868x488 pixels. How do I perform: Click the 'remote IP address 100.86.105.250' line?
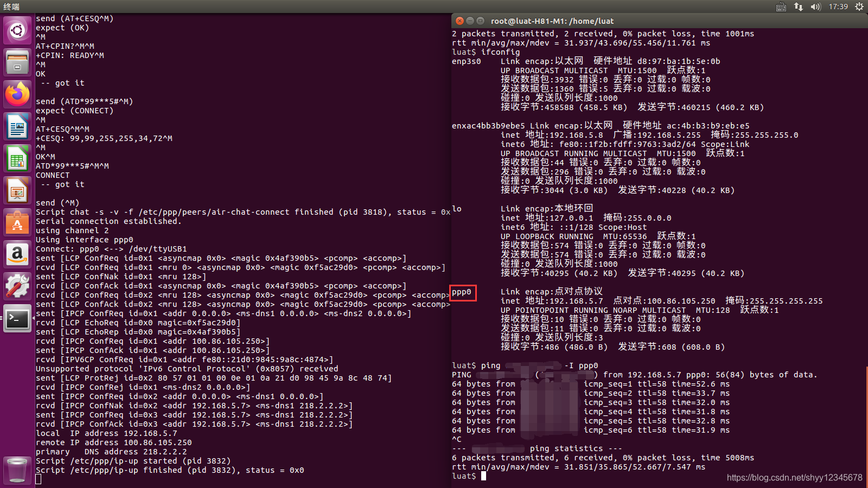[114, 442]
